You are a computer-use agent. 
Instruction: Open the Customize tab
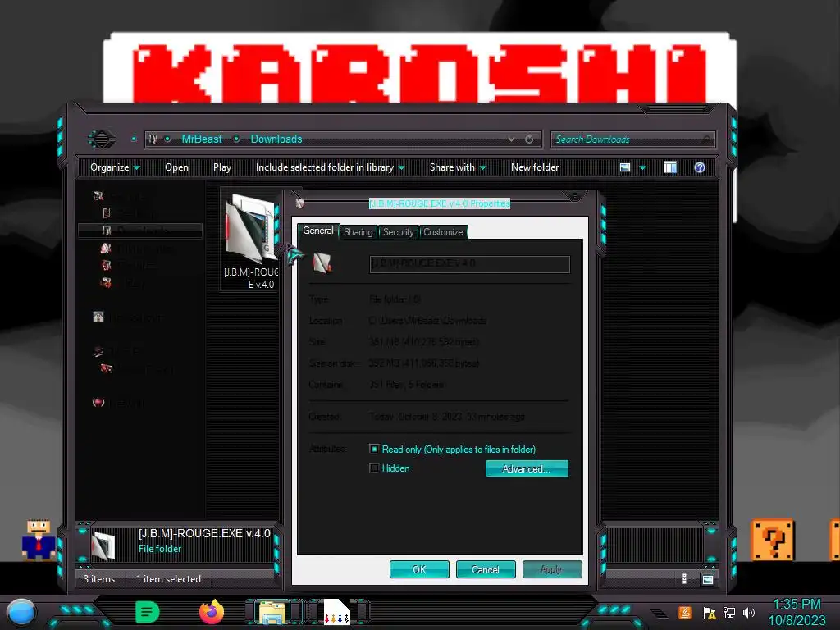coord(443,232)
